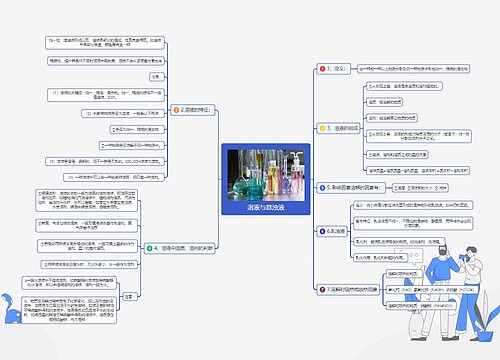The image size is (500, 360).
Task: Select the '注意' subnode under branch 2
Action: point(156,77)
